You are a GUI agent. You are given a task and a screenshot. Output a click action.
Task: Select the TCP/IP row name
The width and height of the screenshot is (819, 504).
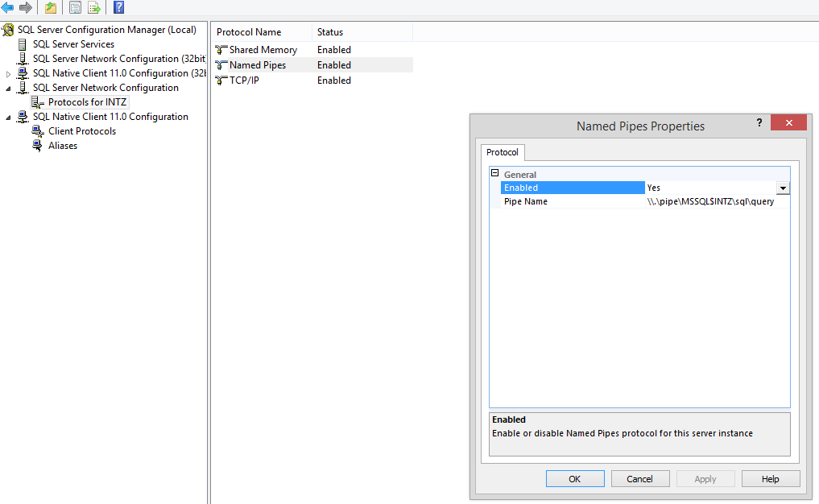click(x=244, y=81)
